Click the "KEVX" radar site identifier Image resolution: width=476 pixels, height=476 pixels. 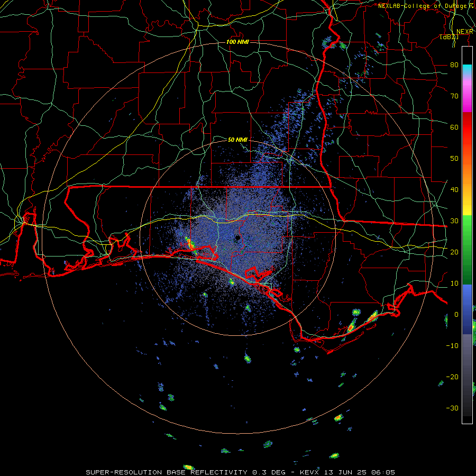pos(310,472)
